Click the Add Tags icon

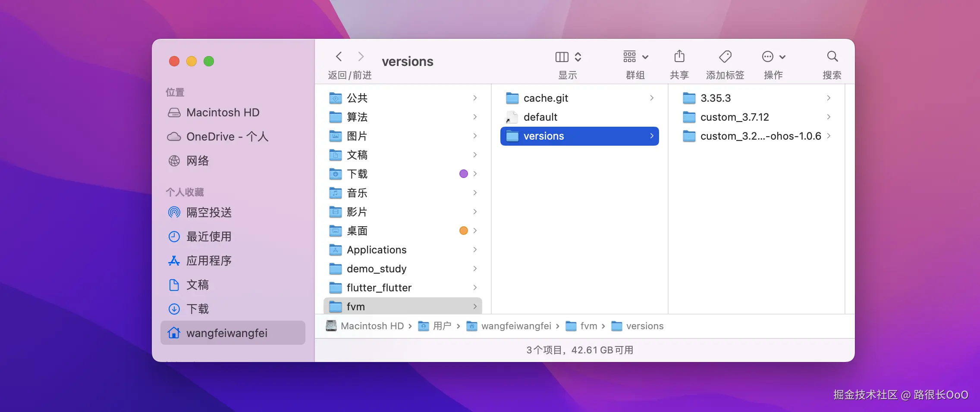pos(725,56)
